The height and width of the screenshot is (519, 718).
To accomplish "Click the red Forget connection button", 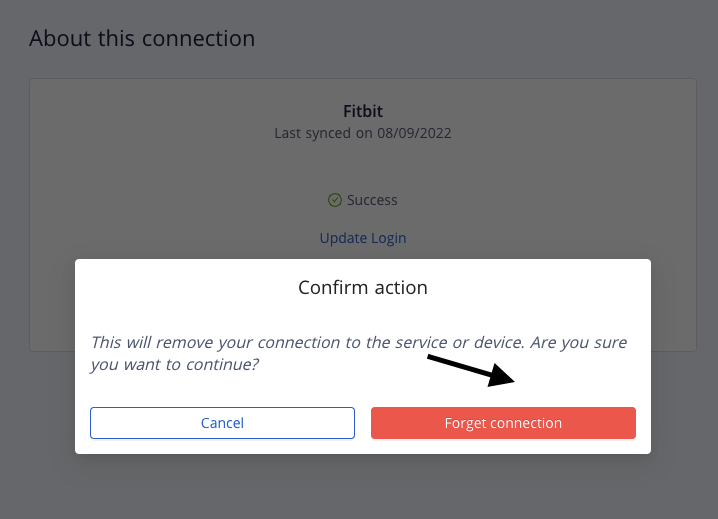I will (x=503, y=423).
